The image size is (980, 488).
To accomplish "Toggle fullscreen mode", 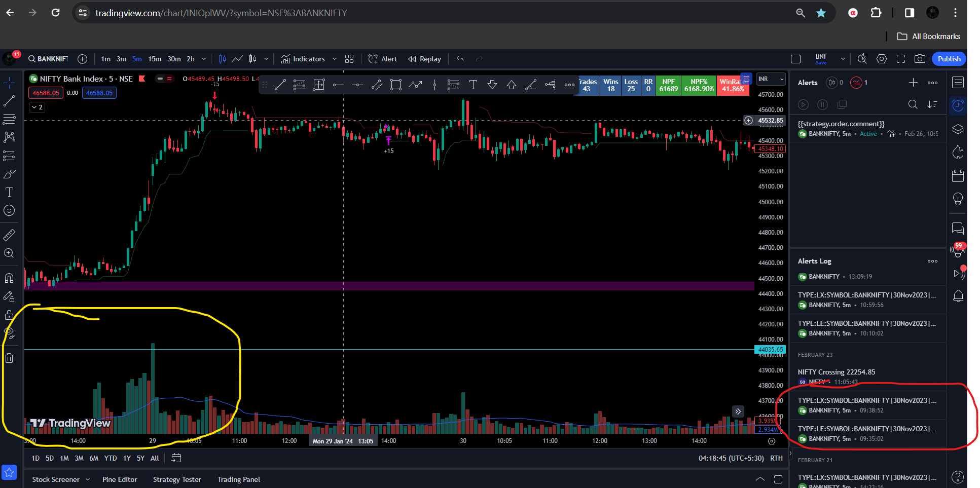I will pos(901,59).
